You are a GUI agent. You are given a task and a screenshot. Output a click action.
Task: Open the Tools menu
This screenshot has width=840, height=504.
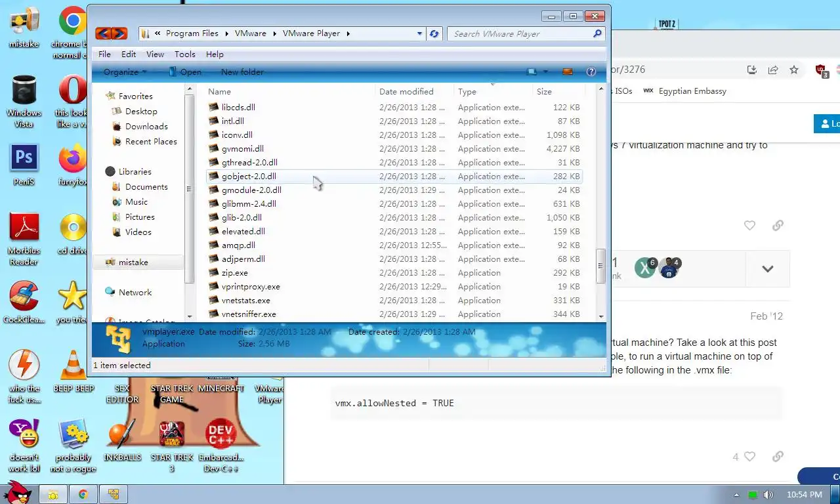184,54
